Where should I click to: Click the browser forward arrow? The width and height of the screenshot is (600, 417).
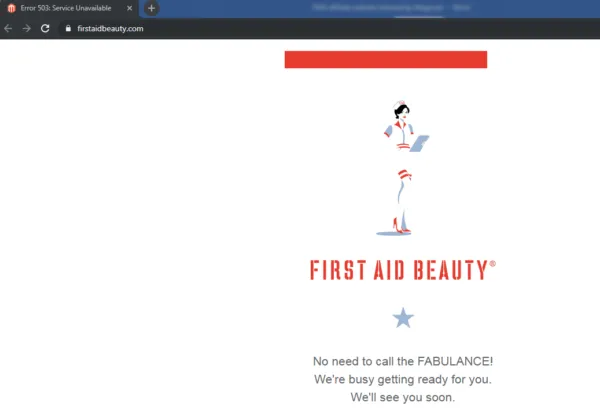(x=26, y=28)
